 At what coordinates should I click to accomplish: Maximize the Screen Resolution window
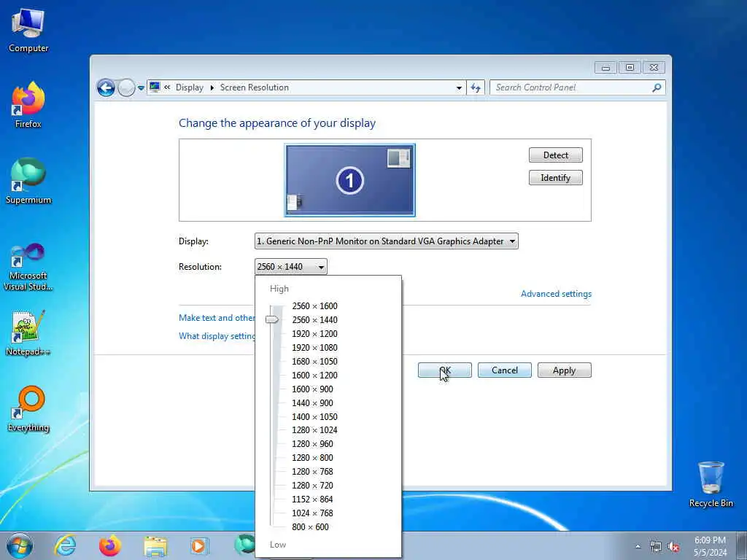(630, 68)
